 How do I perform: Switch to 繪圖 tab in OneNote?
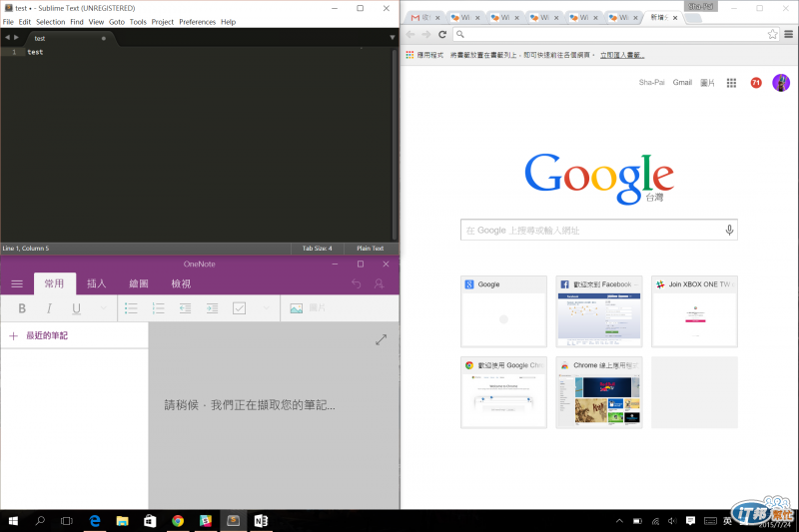pyautogui.click(x=139, y=283)
